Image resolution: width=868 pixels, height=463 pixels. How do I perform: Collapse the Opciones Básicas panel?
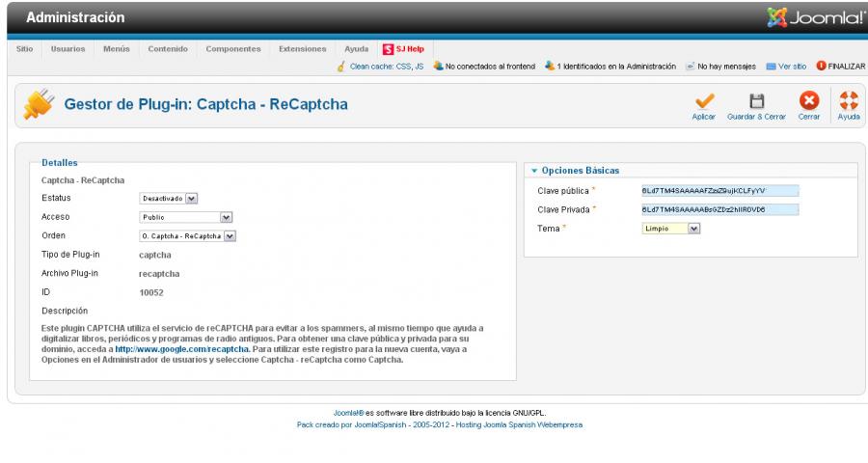(581, 171)
